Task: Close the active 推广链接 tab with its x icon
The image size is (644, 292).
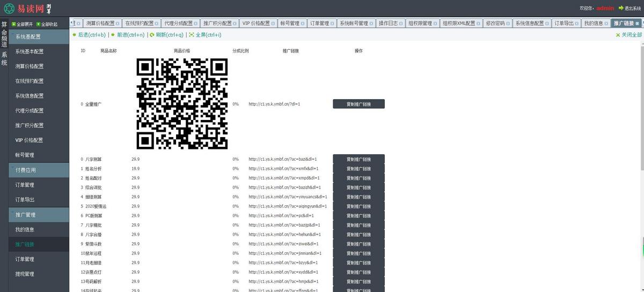Action: pos(637,24)
